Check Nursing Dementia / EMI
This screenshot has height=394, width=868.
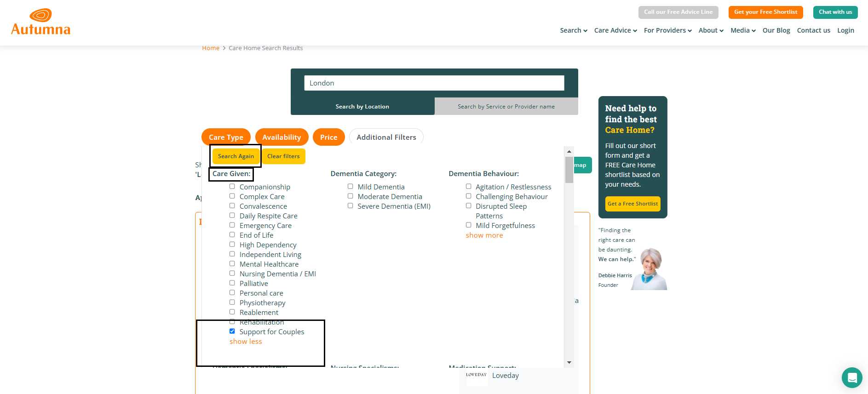[x=232, y=274]
